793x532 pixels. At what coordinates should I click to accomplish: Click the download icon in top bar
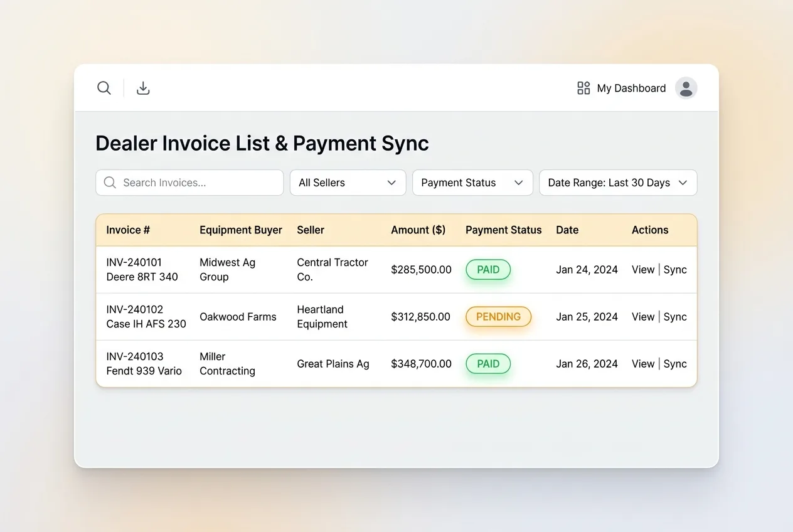(x=143, y=88)
